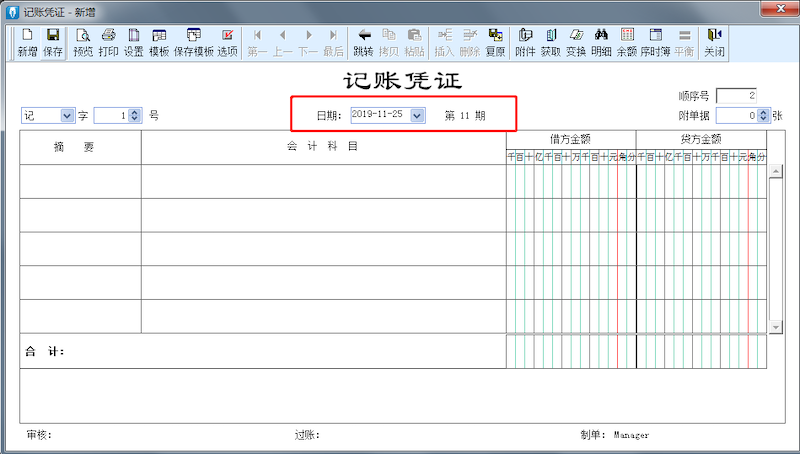The image size is (800, 454).
Task: Click the 跳转 jump icon
Action: pos(364,43)
